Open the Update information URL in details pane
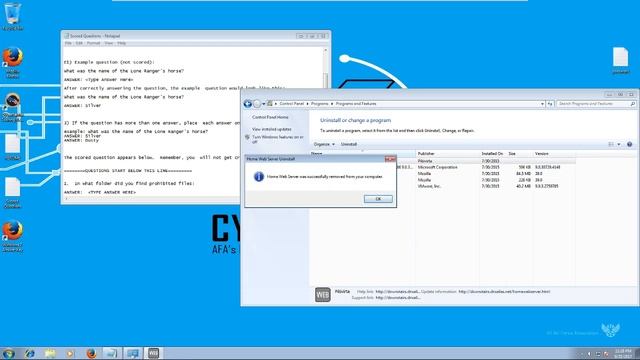 tap(504, 291)
